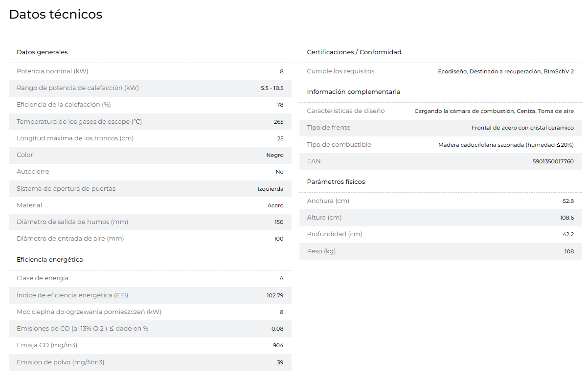Click the 'Emisja CO (mg/m3)' label
The height and width of the screenshot is (380, 588).
coord(47,345)
